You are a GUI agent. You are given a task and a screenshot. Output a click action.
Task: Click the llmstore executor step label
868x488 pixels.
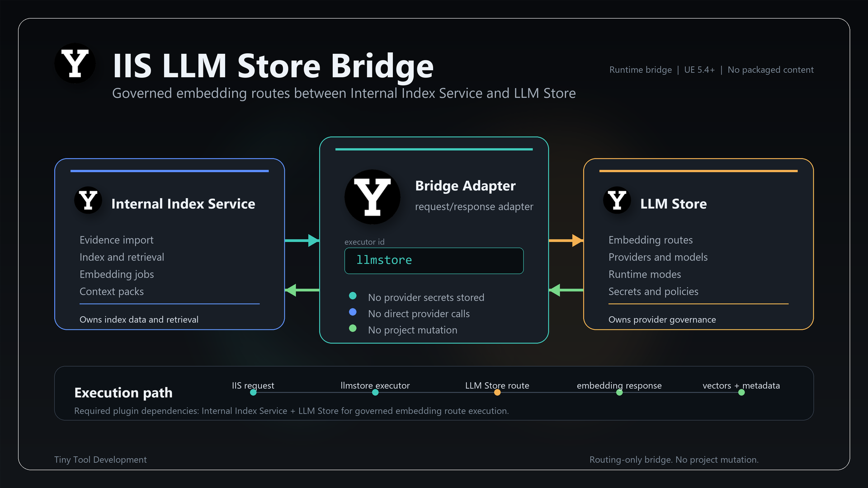click(375, 385)
